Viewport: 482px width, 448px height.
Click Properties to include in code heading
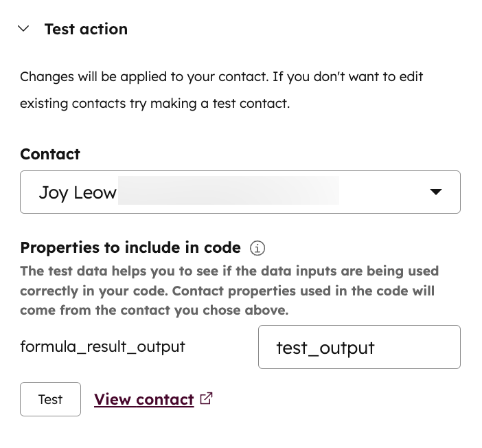click(130, 247)
